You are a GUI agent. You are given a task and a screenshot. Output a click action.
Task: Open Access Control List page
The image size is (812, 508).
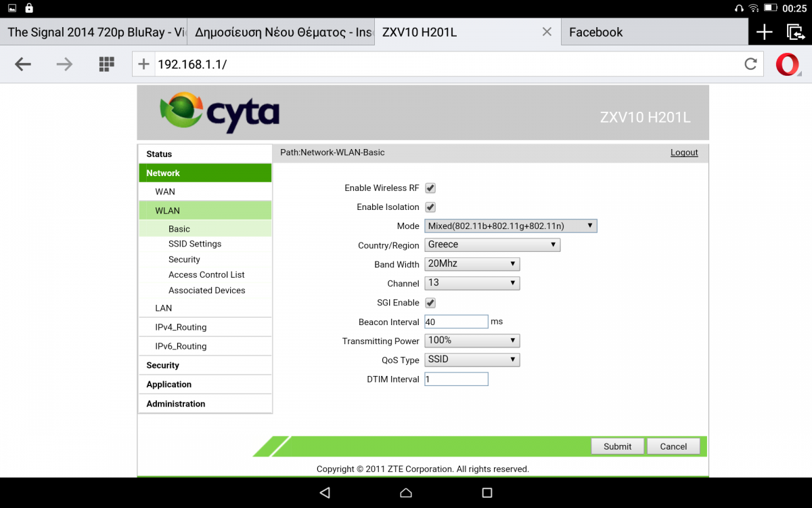[206, 274]
